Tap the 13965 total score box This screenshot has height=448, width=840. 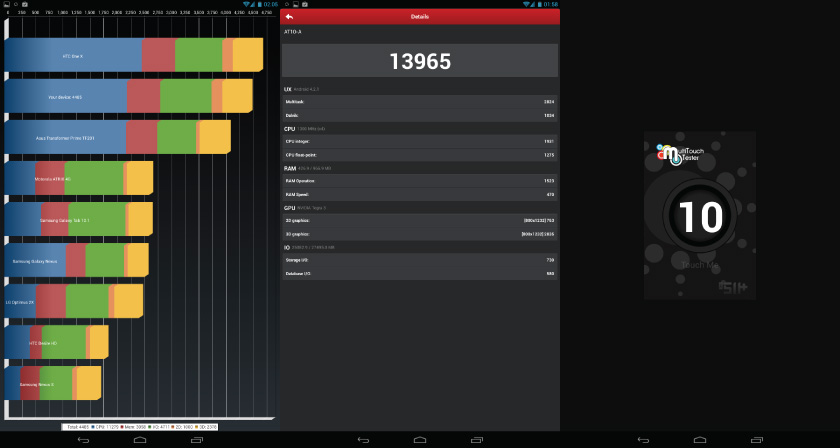(420, 61)
